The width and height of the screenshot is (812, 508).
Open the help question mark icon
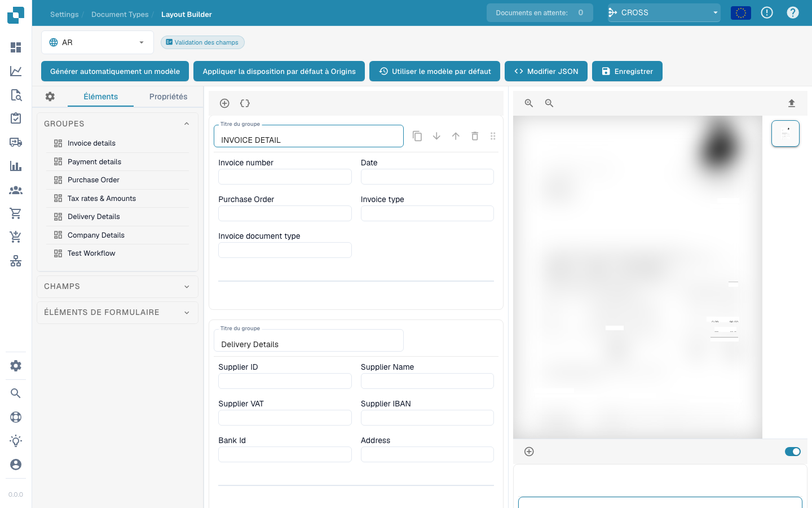coord(793,12)
